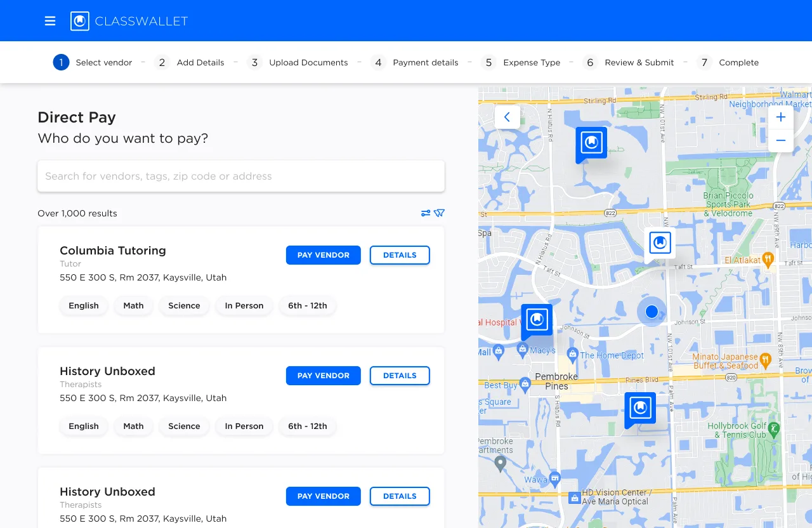The height and width of the screenshot is (528, 812).
Task: Zoom out on the map
Action: pos(781,141)
